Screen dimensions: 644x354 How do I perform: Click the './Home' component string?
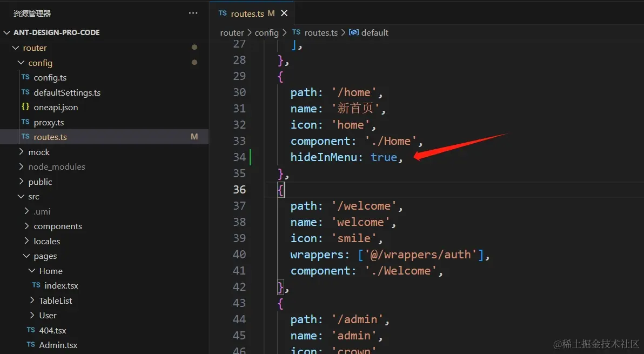[x=391, y=141]
